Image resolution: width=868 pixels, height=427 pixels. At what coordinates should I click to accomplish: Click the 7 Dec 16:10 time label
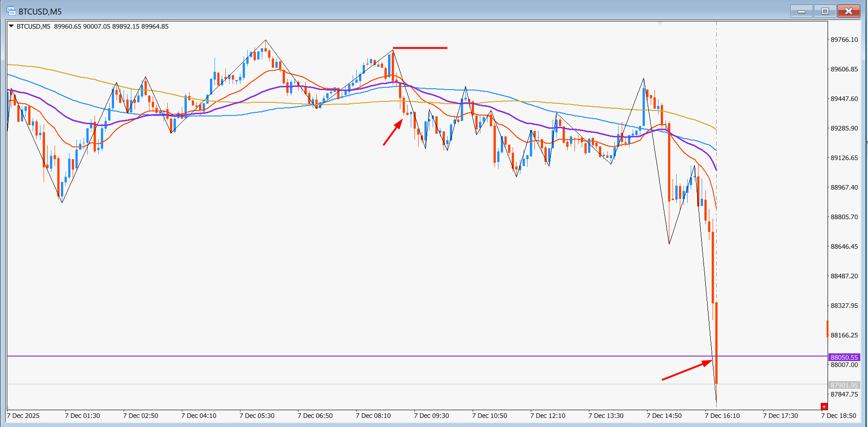pyautogui.click(x=723, y=416)
